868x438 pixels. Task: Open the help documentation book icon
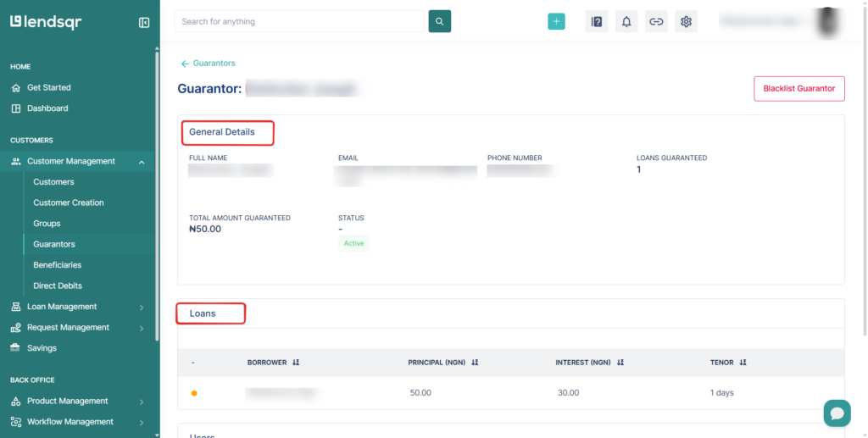(x=597, y=21)
